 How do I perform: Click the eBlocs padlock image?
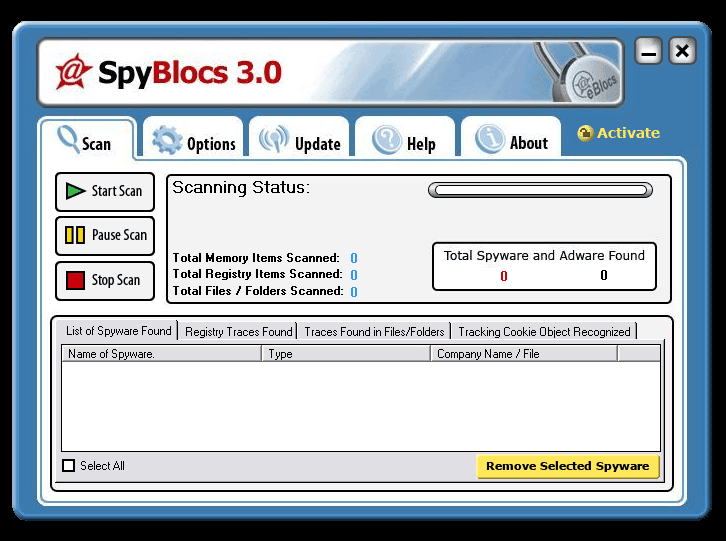point(579,73)
